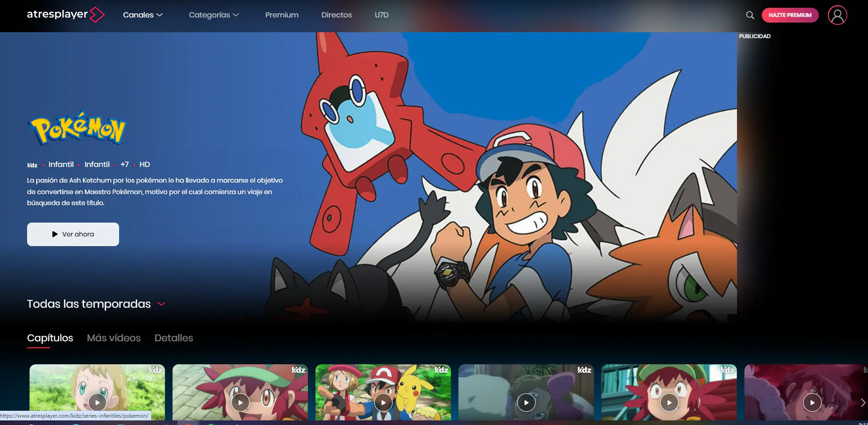Open the U7D menu item
This screenshot has width=868, height=425.
click(x=382, y=15)
